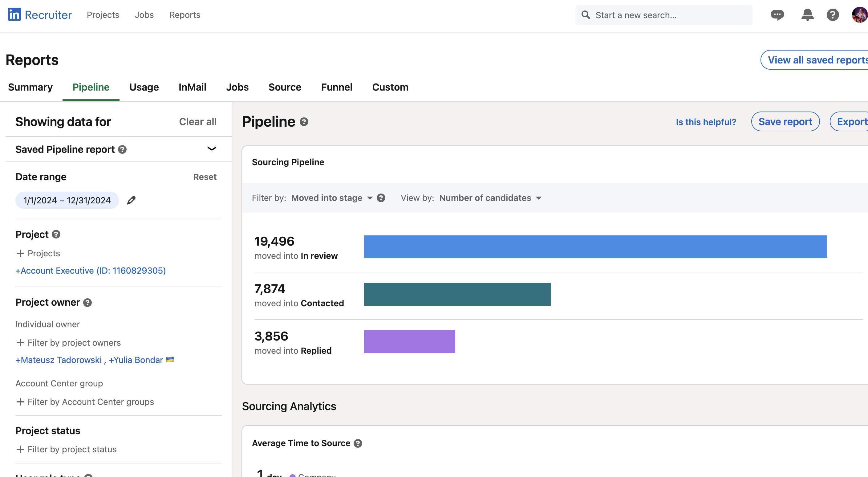Open notifications via the bell icon
868x477 pixels.
click(807, 15)
